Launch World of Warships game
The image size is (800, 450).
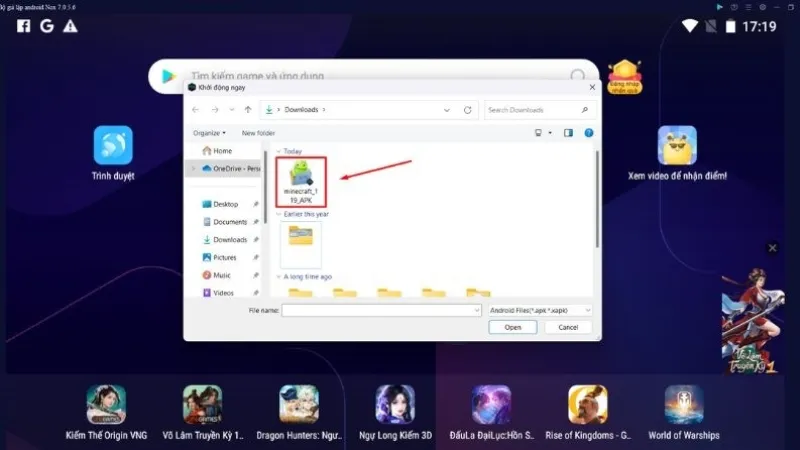pyautogui.click(x=684, y=405)
